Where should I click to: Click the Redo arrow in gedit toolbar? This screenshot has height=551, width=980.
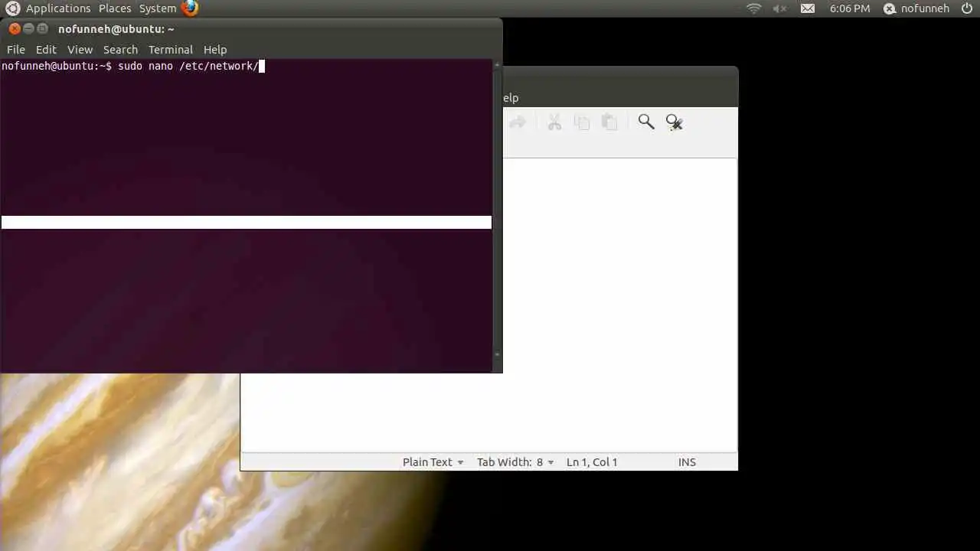coord(518,122)
